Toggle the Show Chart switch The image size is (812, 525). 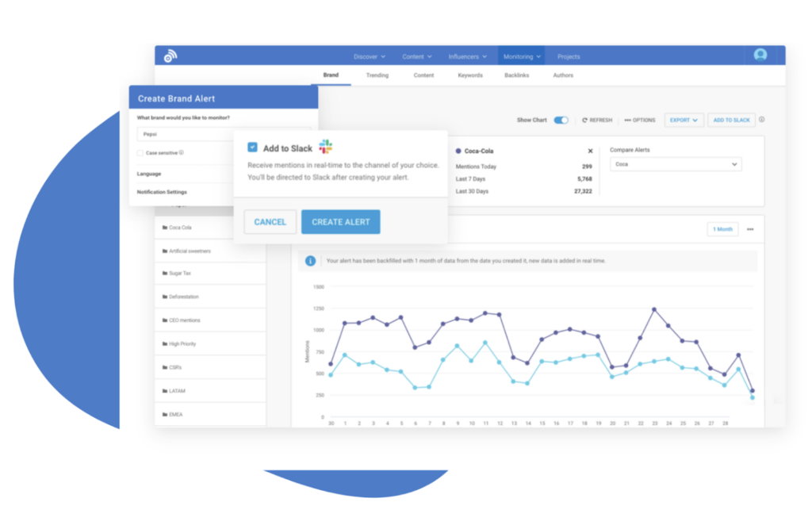click(561, 120)
